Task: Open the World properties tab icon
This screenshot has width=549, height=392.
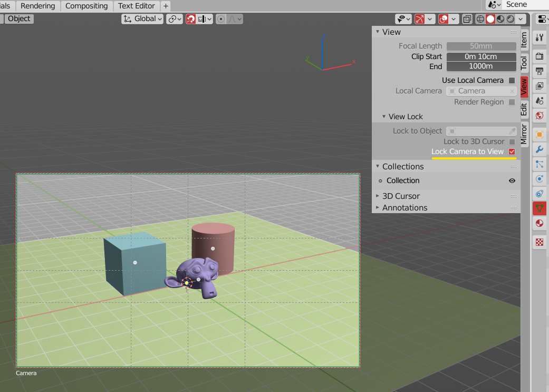Action: coord(540,116)
